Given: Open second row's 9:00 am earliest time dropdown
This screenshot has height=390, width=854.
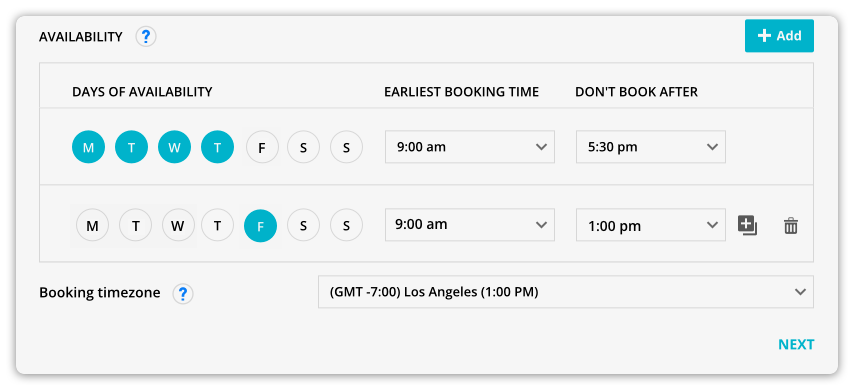Looking at the screenshot, I should 469,224.
